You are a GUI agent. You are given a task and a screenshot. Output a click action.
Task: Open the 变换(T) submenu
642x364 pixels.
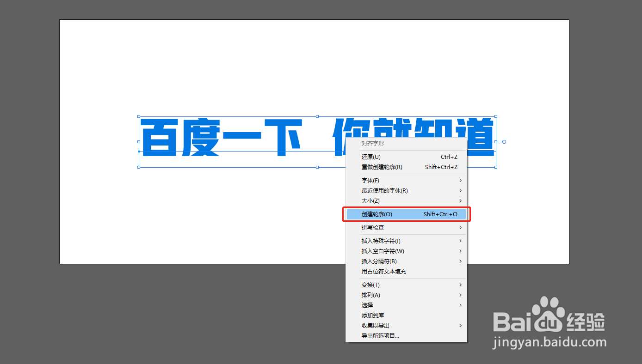(407, 285)
